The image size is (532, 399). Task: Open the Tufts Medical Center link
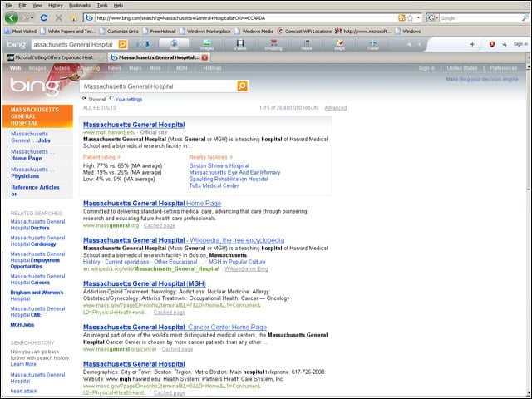[214, 185]
